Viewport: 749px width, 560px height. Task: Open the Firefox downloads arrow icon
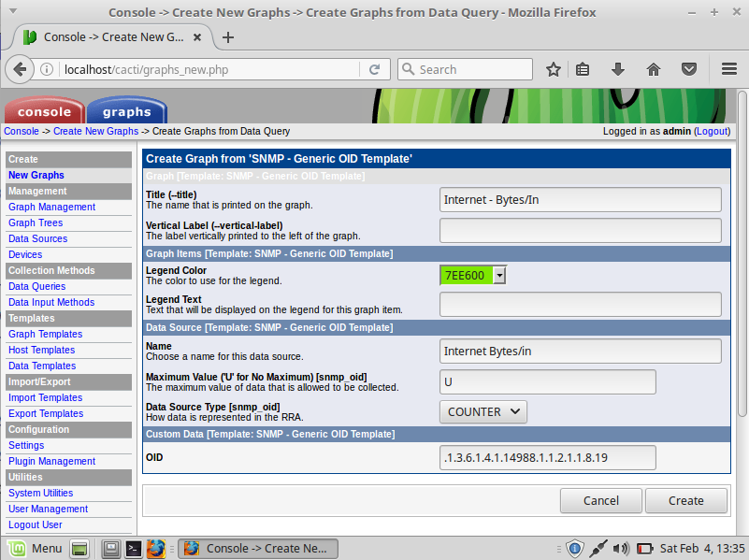pos(617,69)
